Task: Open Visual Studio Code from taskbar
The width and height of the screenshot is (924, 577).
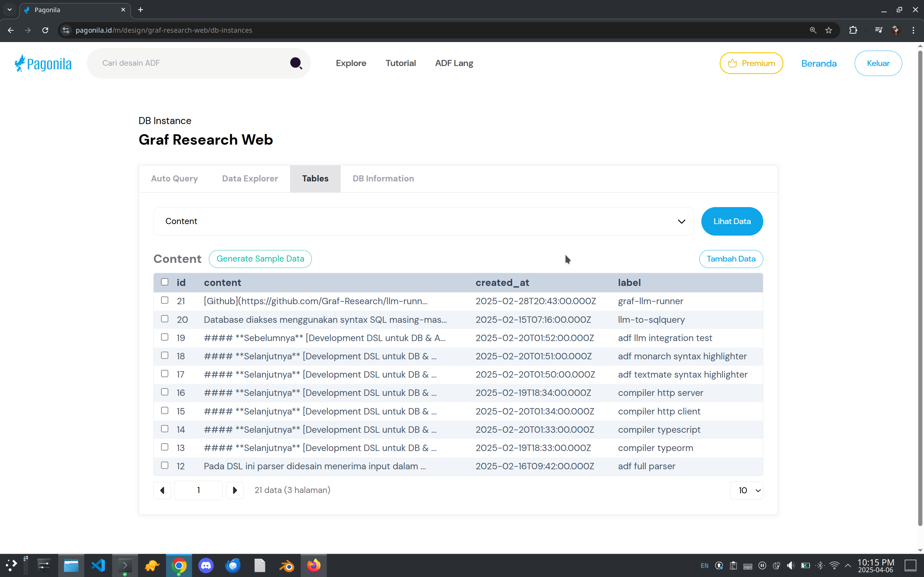Action: pyautogui.click(x=98, y=565)
